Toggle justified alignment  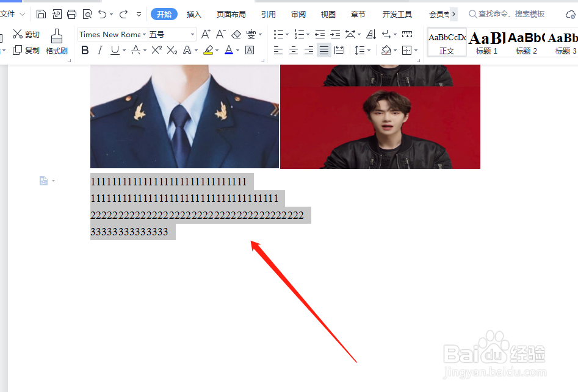coord(324,50)
